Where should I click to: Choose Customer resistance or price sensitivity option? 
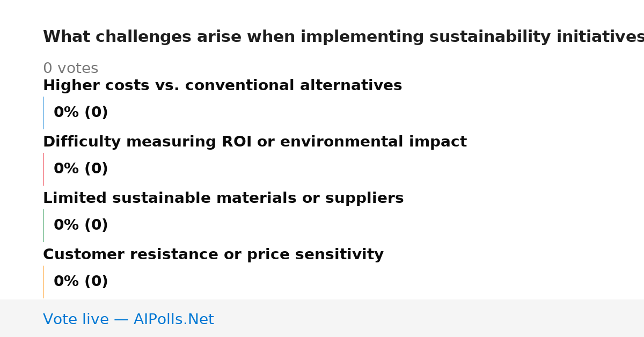pos(213,255)
